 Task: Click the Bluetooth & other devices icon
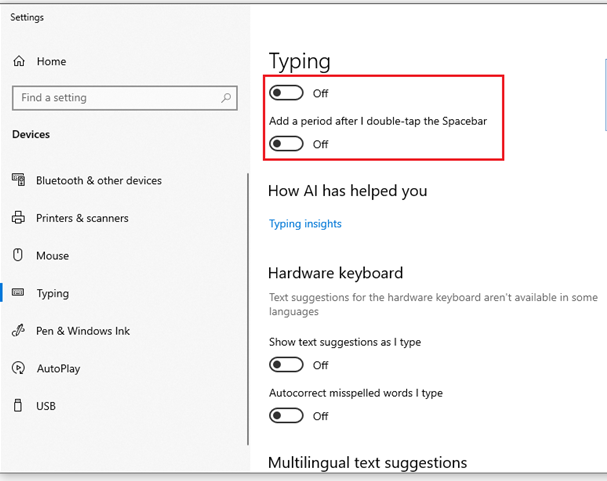(x=18, y=180)
